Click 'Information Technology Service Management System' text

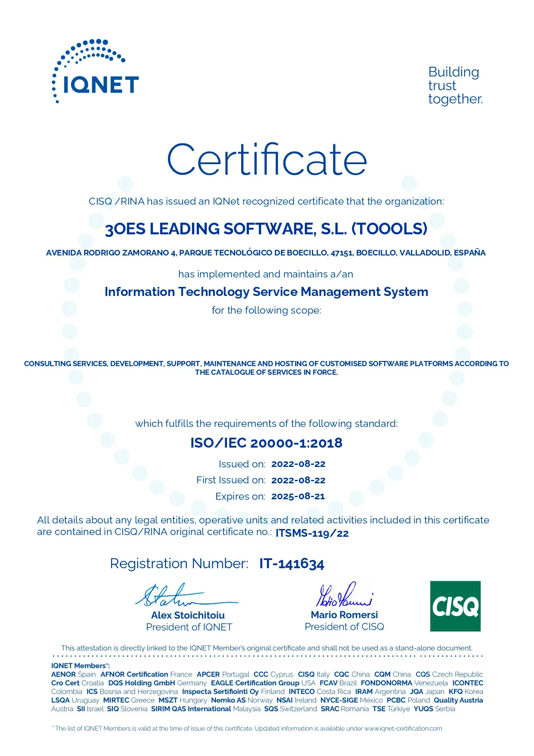coord(266,292)
